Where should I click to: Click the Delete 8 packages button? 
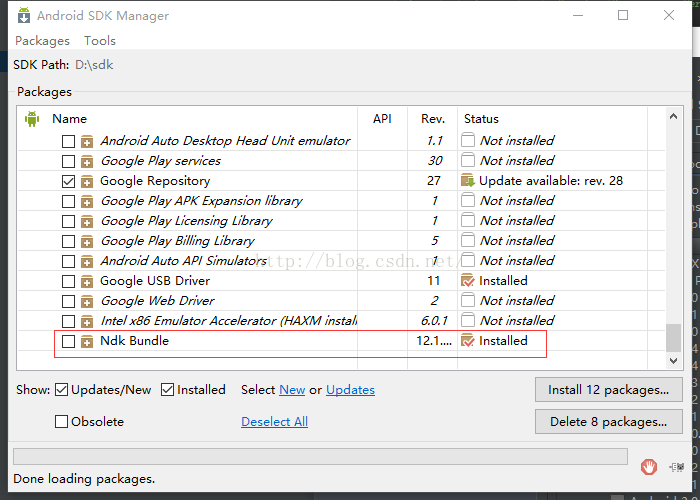click(x=608, y=422)
